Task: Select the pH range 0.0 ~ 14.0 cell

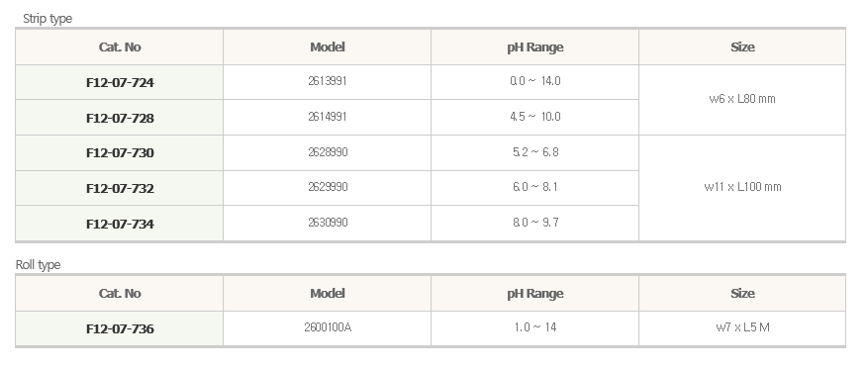Action: coord(534,81)
